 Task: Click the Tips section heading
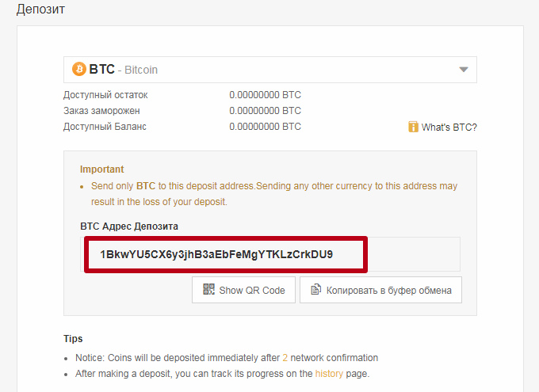pos(73,339)
